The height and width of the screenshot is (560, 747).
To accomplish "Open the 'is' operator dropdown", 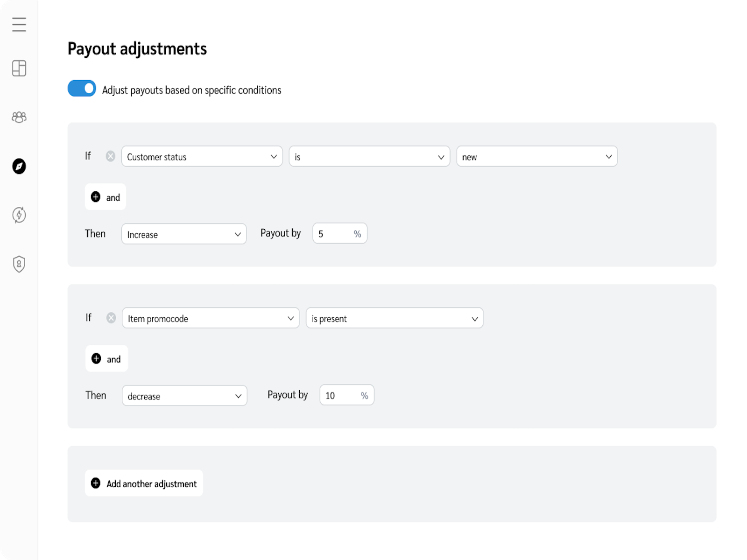I will [x=369, y=156].
